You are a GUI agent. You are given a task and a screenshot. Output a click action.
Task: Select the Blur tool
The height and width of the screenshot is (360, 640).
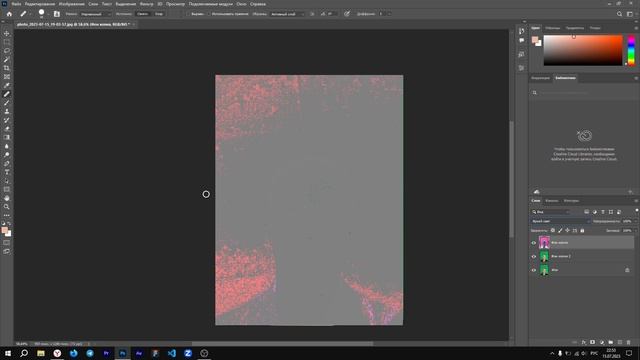click(x=7, y=146)
